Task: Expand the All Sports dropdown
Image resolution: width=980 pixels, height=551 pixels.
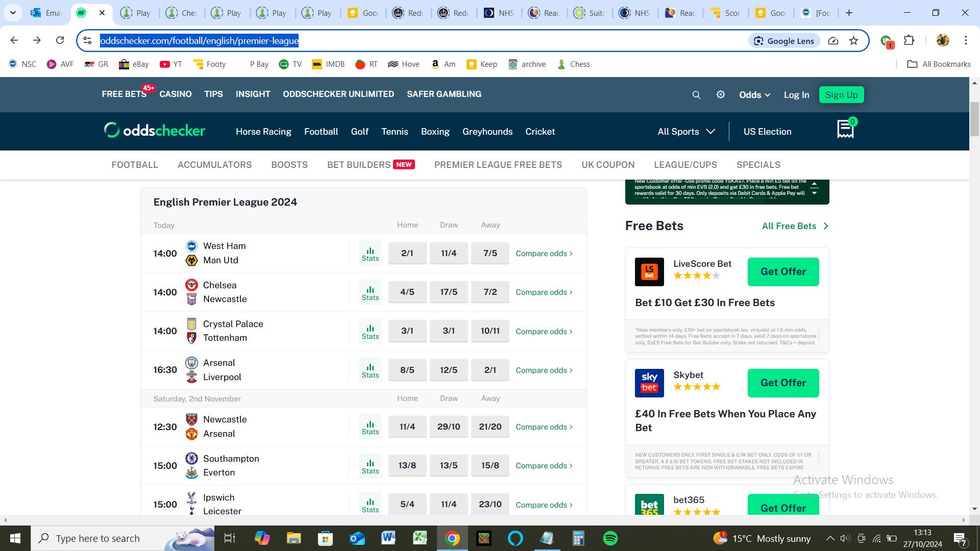Action: 686,132
